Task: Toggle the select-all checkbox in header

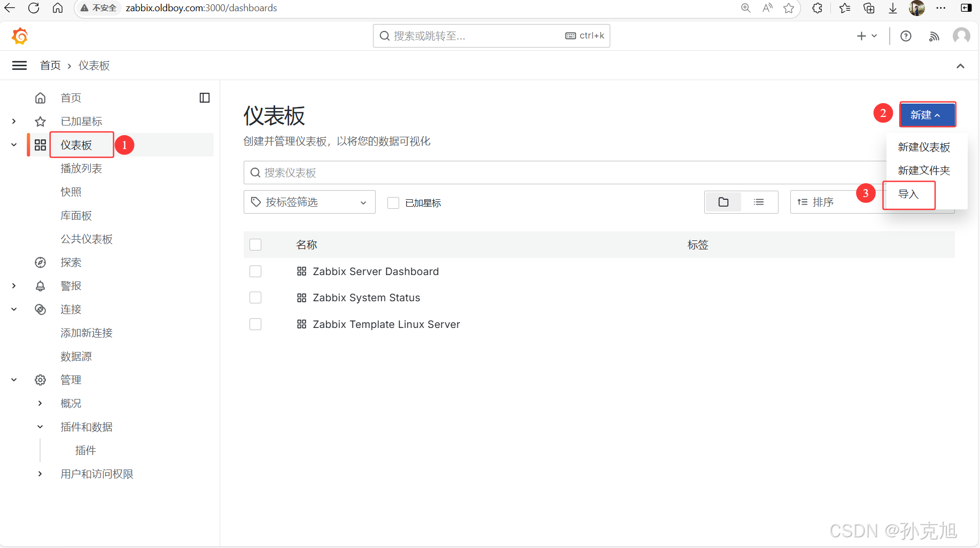Action: pyautogui.click(x=255, y=245)
